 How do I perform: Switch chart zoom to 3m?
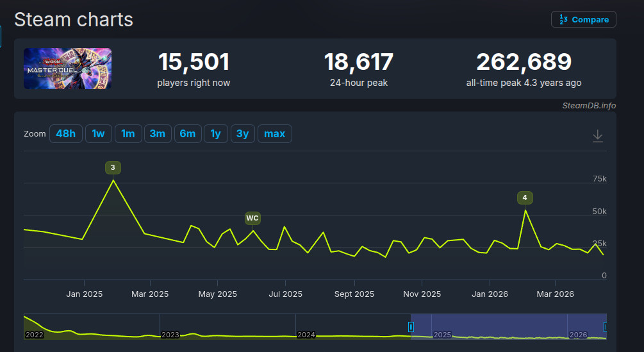tap(157, 133)
